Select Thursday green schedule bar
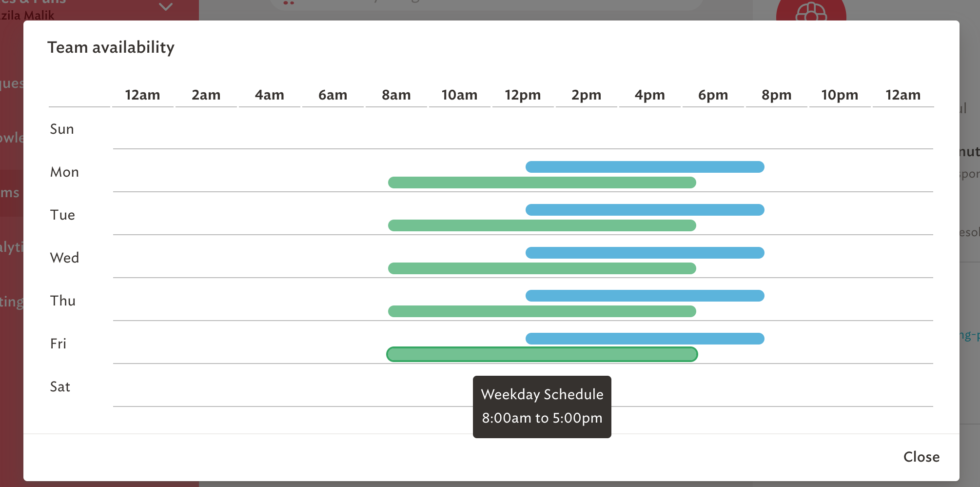Viewport: 980px width, 487px height. (x=542, y=311)
